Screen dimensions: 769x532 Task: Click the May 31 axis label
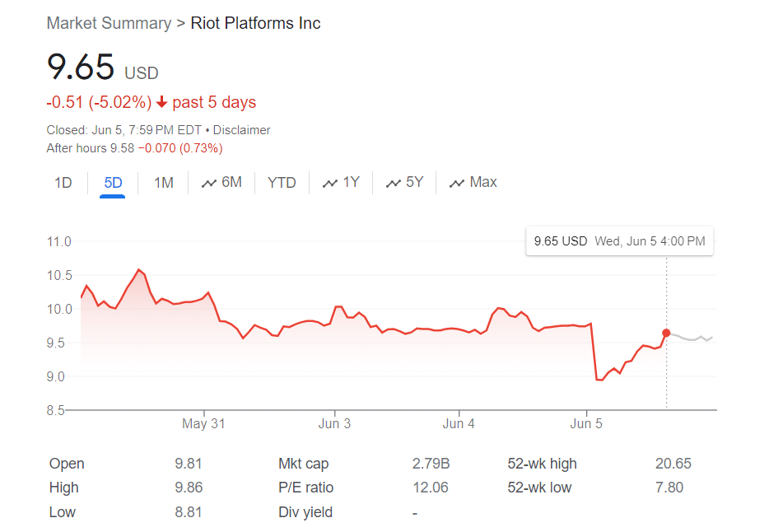click(x=203, y=423)
